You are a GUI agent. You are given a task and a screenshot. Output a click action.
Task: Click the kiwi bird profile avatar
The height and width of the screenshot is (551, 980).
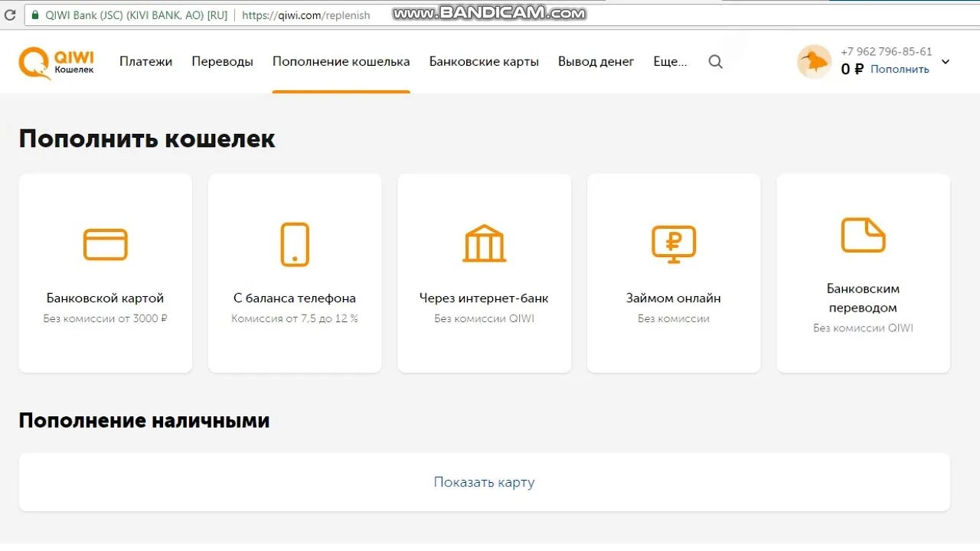click(x=814, y=61)
